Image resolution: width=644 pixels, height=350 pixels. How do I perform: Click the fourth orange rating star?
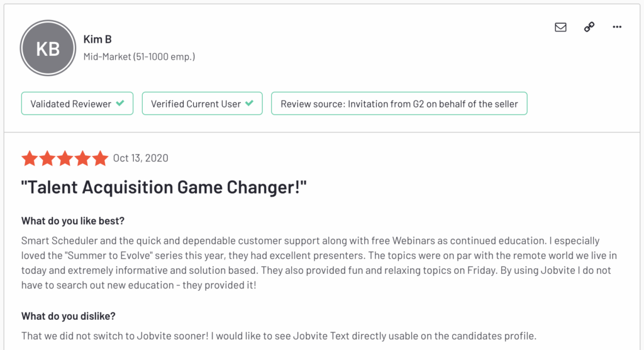coord(82,158)
